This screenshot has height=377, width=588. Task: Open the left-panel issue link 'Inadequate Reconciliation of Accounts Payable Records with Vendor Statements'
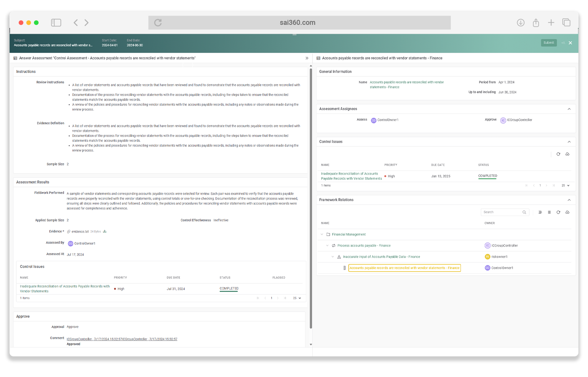pos(65,289)
